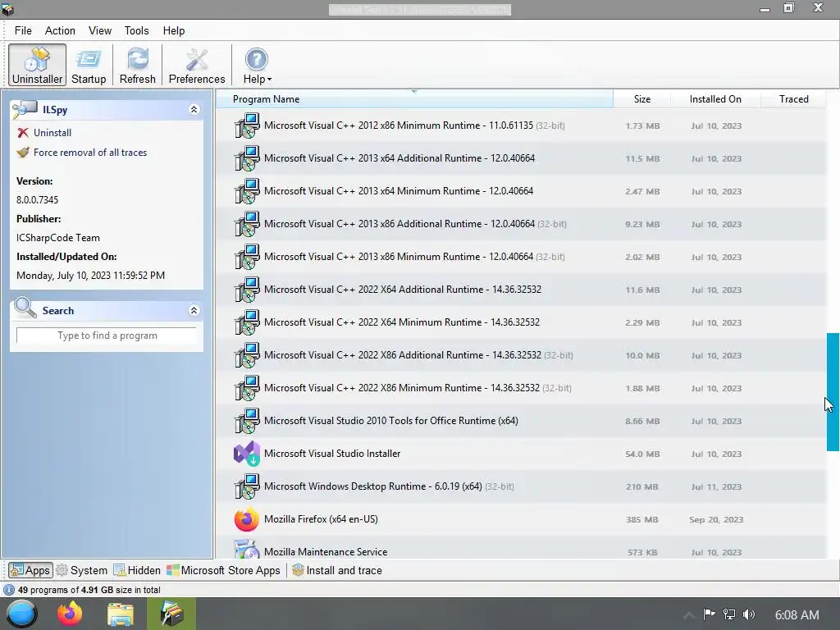Click the status bar info icon
The image size is (840, 630).
pos(9,590)
